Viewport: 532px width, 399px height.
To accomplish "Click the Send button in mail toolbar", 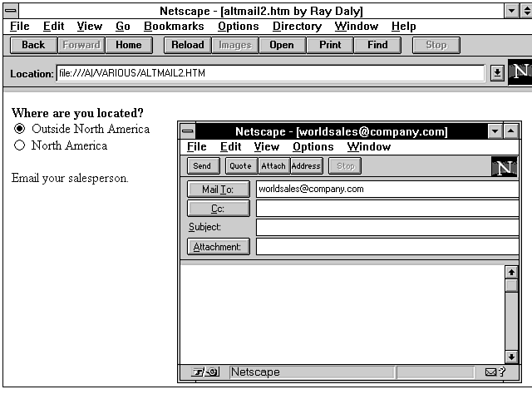I will pyautogui.click(x=202, y=166).
